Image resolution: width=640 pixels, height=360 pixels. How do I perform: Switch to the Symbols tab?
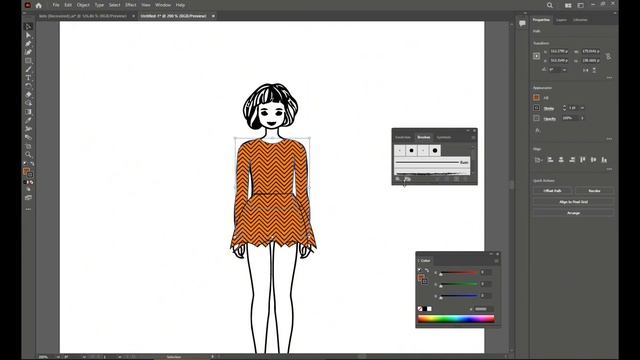[x=444, y=138]
